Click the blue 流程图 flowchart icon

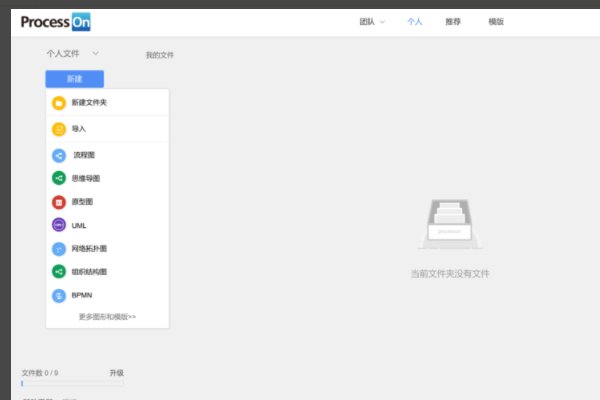point(59,155)
